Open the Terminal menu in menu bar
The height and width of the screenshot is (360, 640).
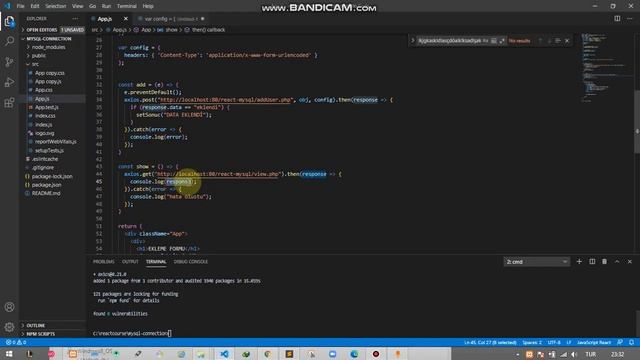coord(127,6)
